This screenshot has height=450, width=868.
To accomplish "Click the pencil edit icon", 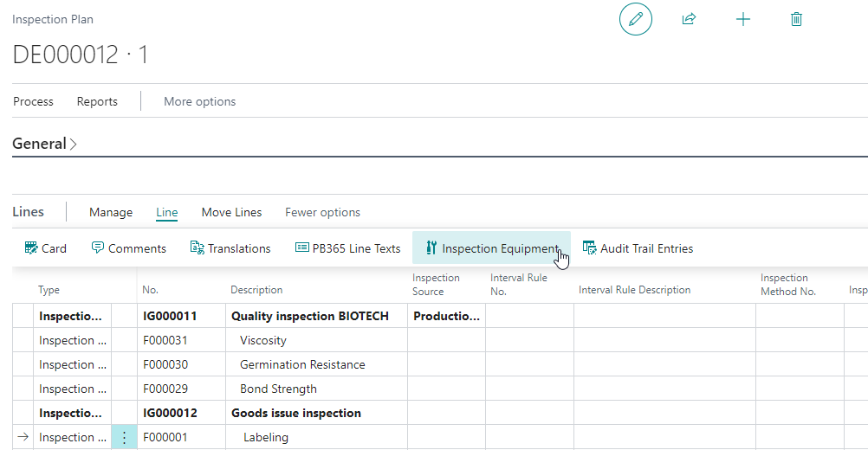I will (x=636, y=19).
